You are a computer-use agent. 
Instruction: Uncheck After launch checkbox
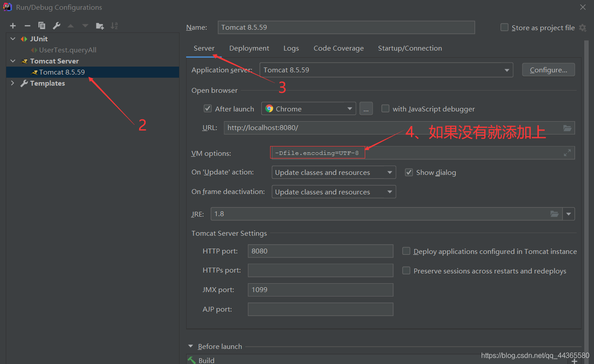point(207,109)
